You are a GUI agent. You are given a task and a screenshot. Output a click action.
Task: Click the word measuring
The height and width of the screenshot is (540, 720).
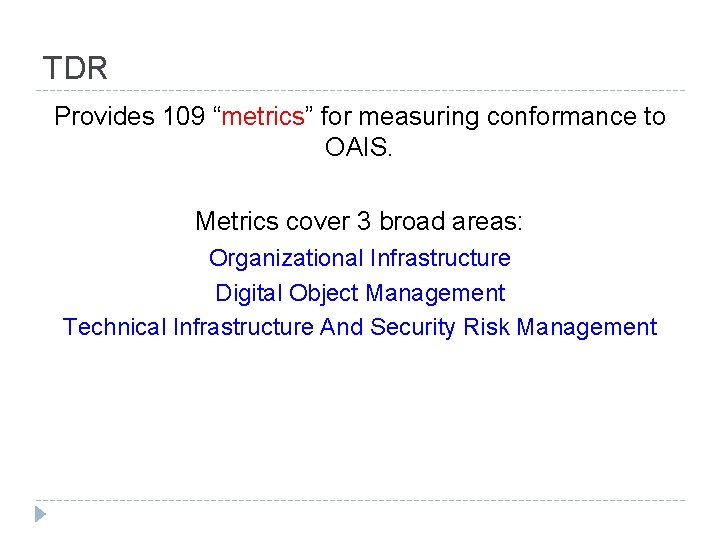(x=418, y=118)
